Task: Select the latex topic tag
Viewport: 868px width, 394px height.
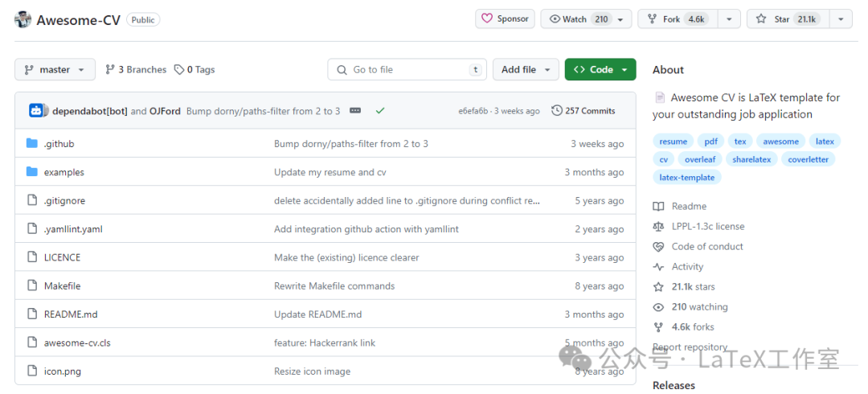Action: [825, 142]
